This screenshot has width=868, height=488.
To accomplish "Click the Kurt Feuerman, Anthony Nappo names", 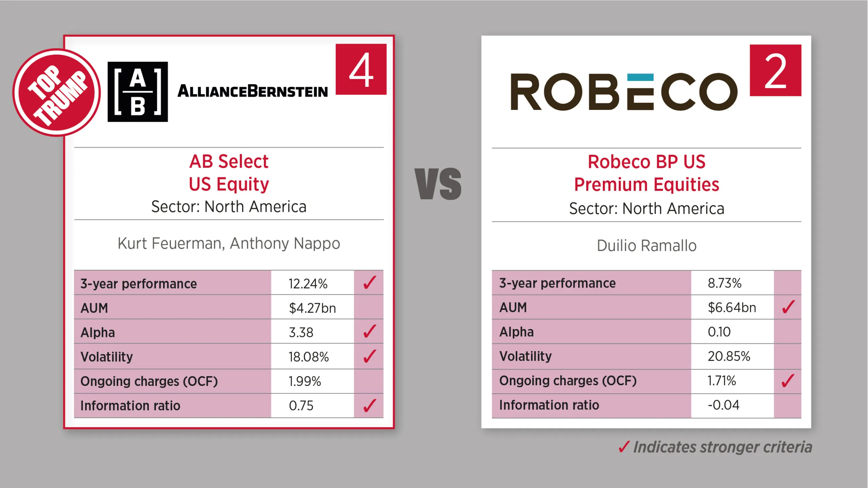I will tap(229, 243).
